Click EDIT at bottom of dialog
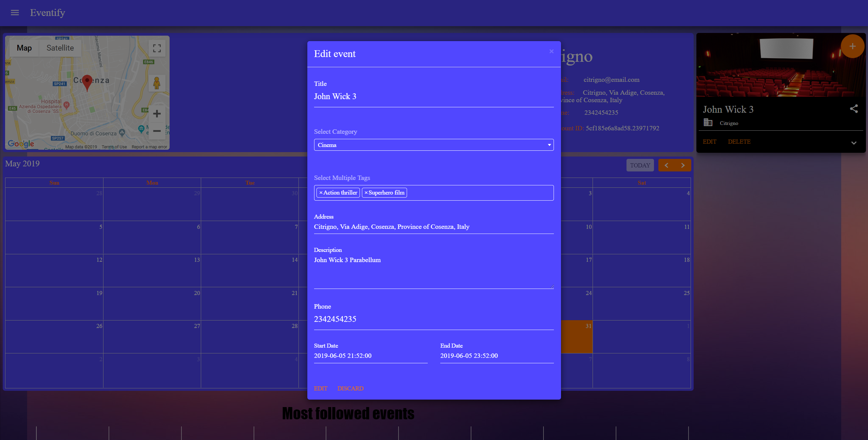Screen dimensions: 868x440 pyautogui.click(x=321, y=388)
